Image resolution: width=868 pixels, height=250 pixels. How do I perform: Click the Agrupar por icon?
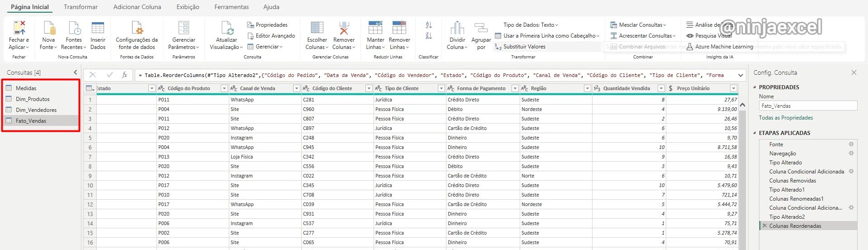point(481,28)
